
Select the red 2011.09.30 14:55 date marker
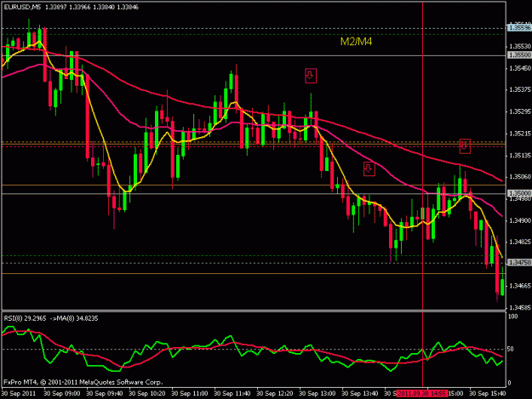[422, 394]
